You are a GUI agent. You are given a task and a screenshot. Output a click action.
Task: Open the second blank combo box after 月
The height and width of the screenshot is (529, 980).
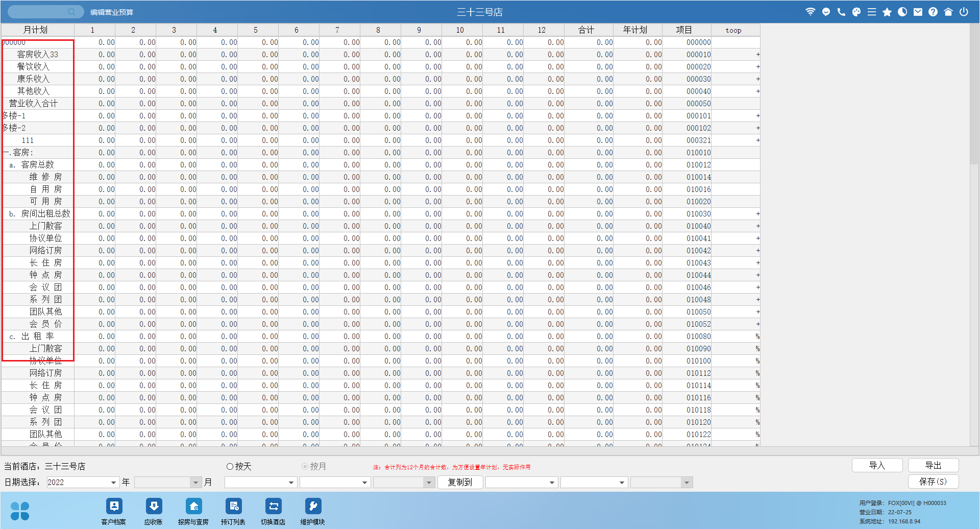(335, 483)
